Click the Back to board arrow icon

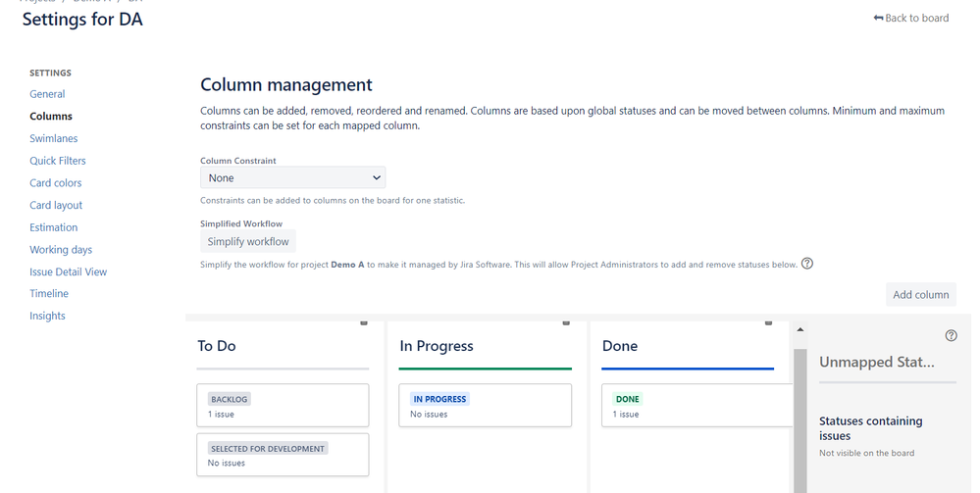(878, 18)
